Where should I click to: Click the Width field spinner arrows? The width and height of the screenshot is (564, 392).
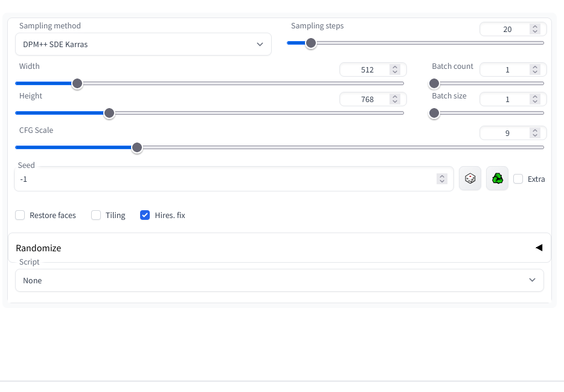coord(395,69)
